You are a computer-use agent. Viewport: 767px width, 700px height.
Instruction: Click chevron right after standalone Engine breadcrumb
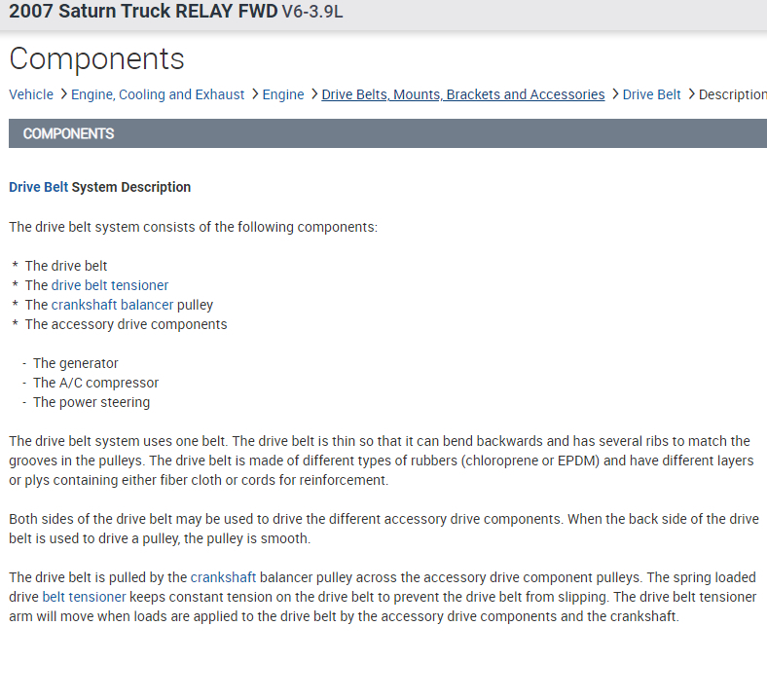(313, 94)
